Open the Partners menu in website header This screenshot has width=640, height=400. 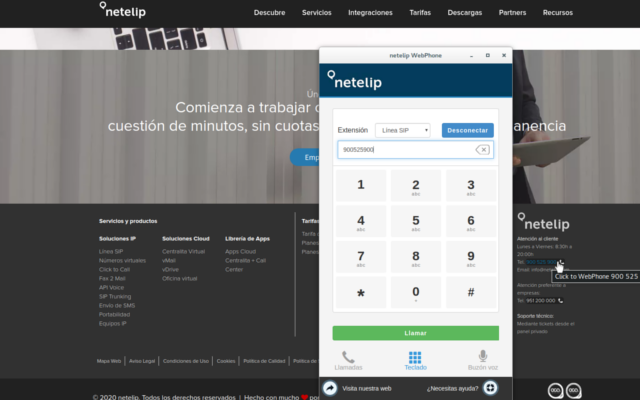pyautogui.click(x=512, y=13)
